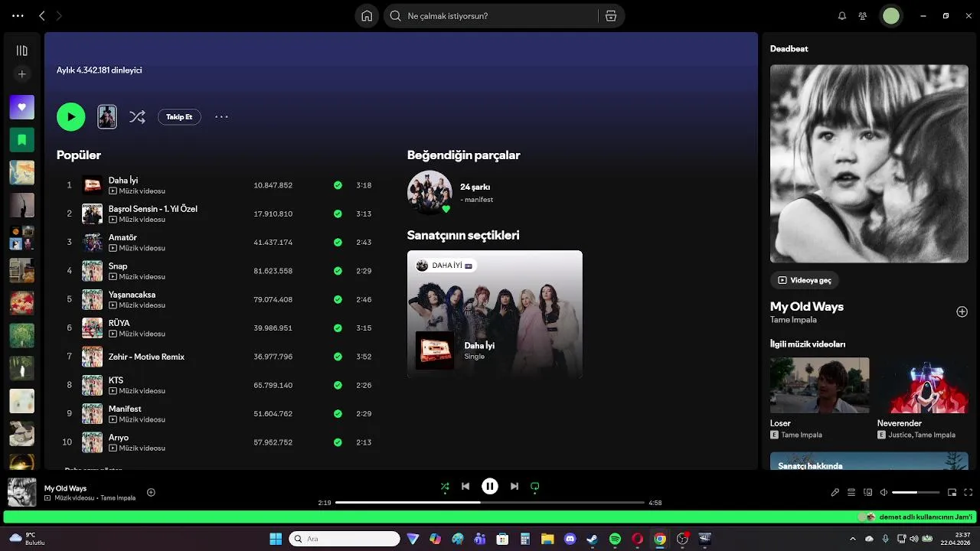980x551 pixels.
Task: Pause the current playback
Action: (x=490, y=486)
